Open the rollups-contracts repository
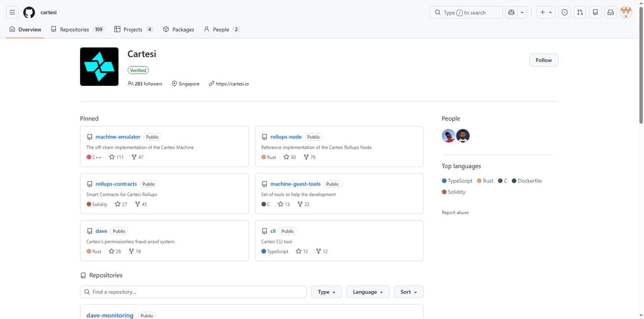The image size is (644, 319). click(116, 184)
